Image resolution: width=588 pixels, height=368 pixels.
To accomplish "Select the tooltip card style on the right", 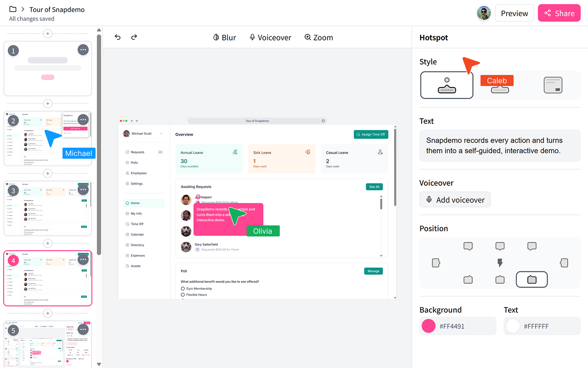I will [553, 85].
